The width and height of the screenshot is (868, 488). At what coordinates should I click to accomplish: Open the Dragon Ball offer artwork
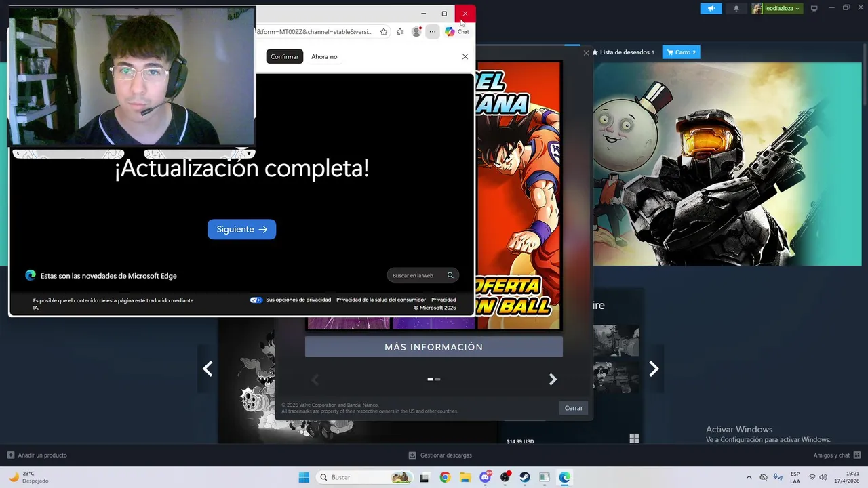(519, 195)
